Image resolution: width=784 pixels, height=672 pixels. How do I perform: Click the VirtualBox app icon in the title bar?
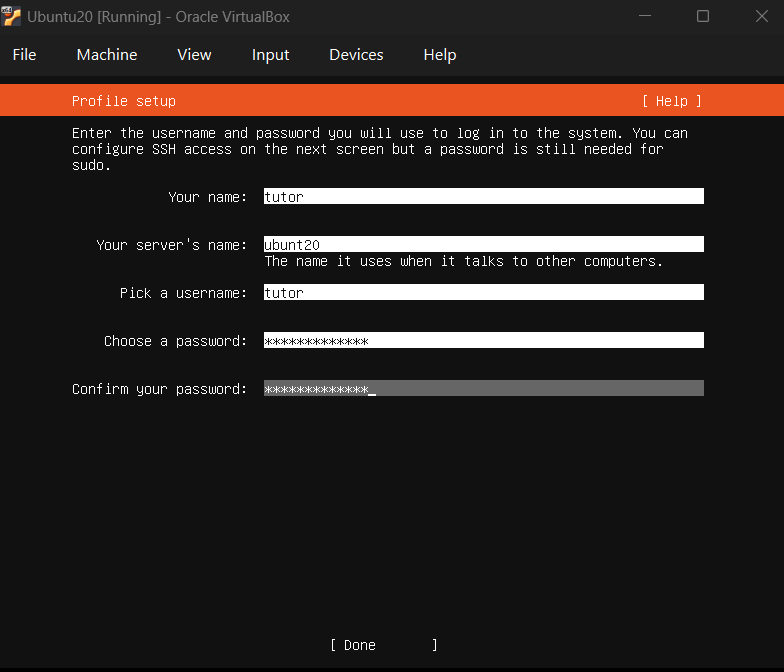coord(10,16)
